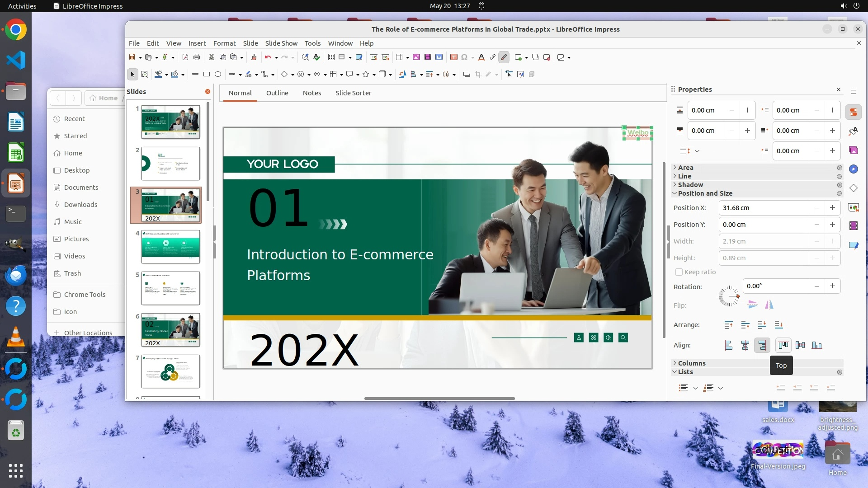The image size is (868, 488).
Task: Open the Table insert dropdown arrow
Action: (407, 57)
